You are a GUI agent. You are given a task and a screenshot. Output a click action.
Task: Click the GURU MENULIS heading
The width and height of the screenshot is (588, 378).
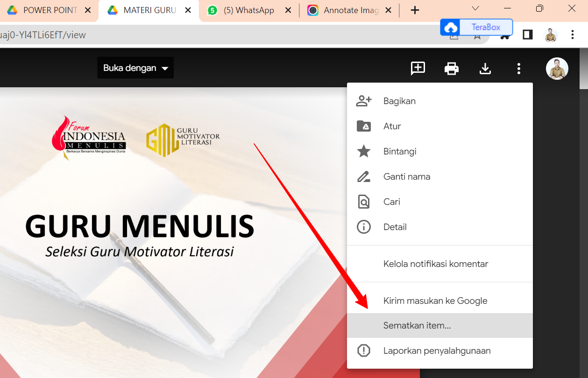(140, 226)
